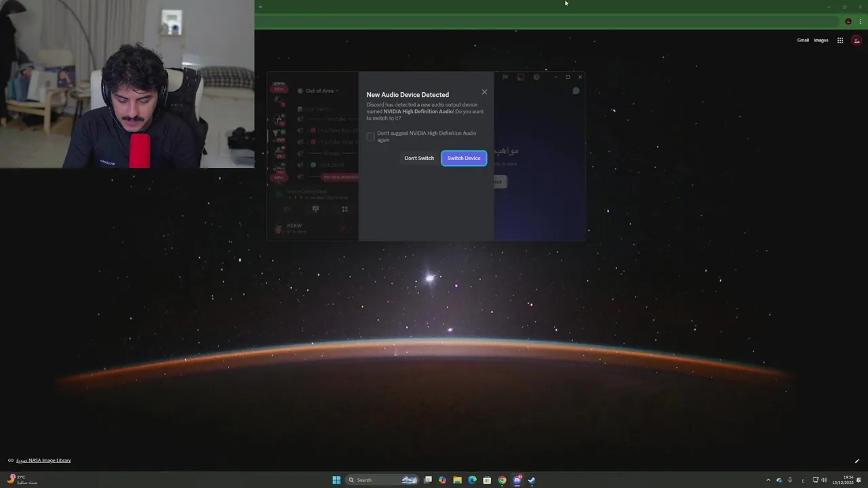Open weather widget on taskbar

coord(22,480)
